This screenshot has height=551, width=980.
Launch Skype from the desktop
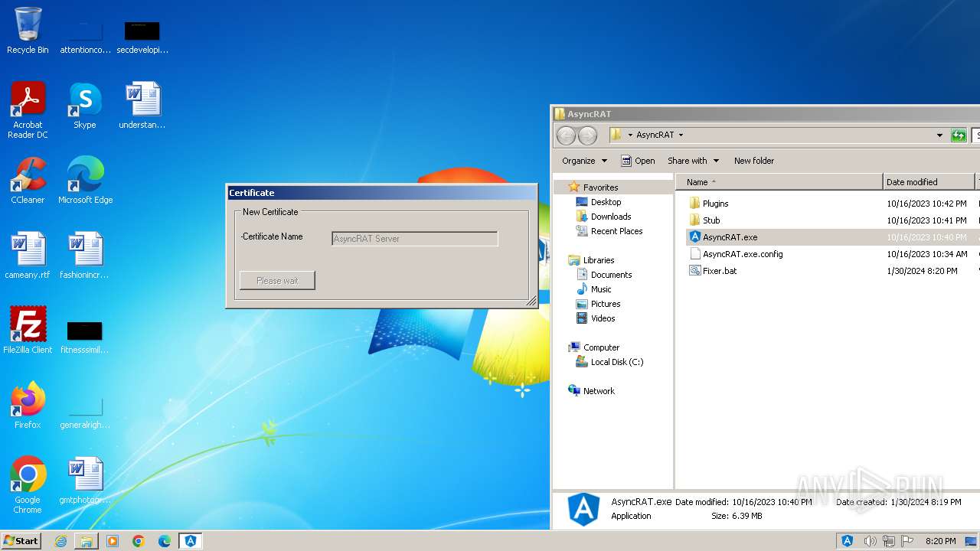tap(84, 106)
